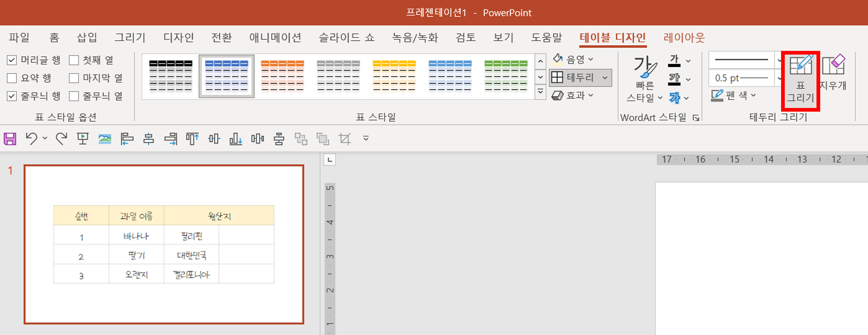Open the 검토 tab
The height and width of the screenshot is (335, 868).
466,38
